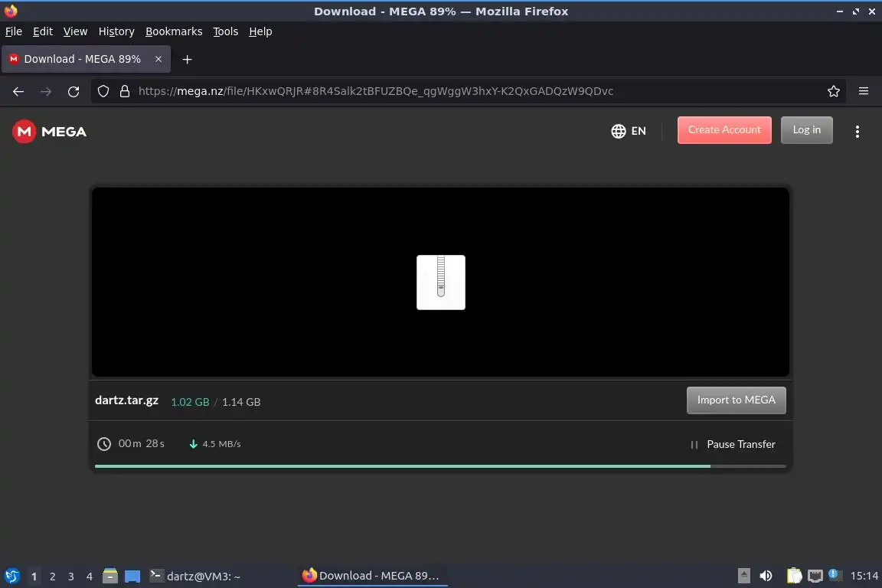Pause the file transfer

(733, 445)
